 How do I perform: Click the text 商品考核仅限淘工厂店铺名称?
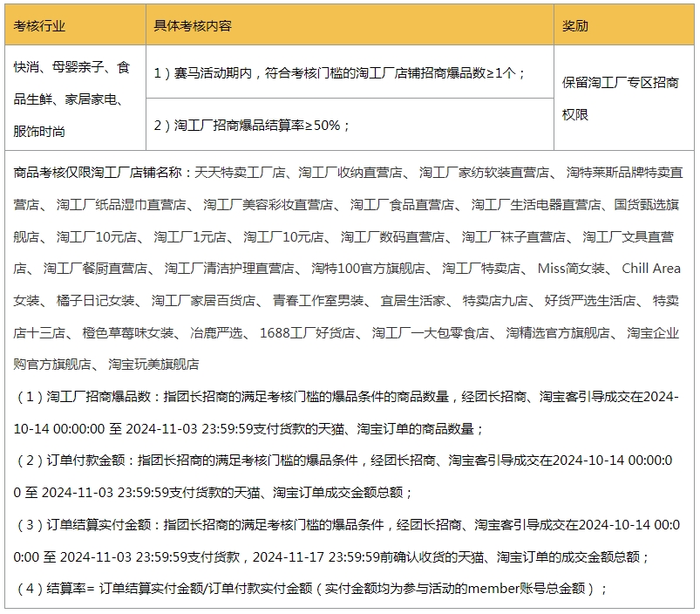click(x=98, y=173)
